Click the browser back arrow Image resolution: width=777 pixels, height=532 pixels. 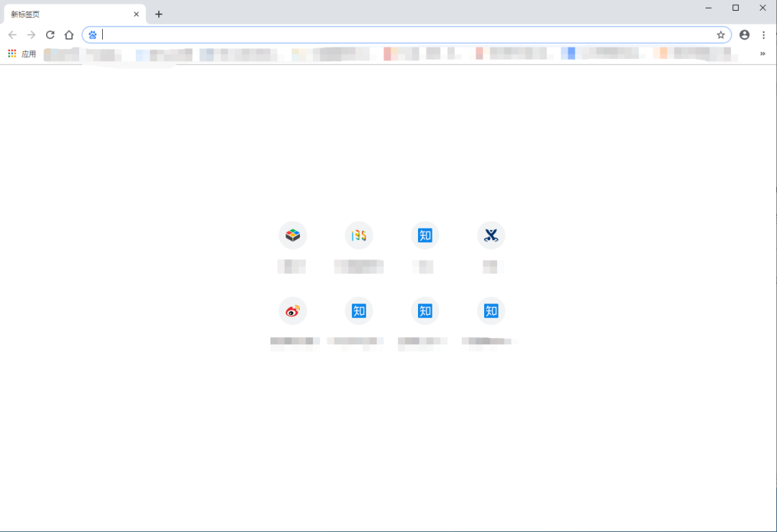tap(12, 35)
